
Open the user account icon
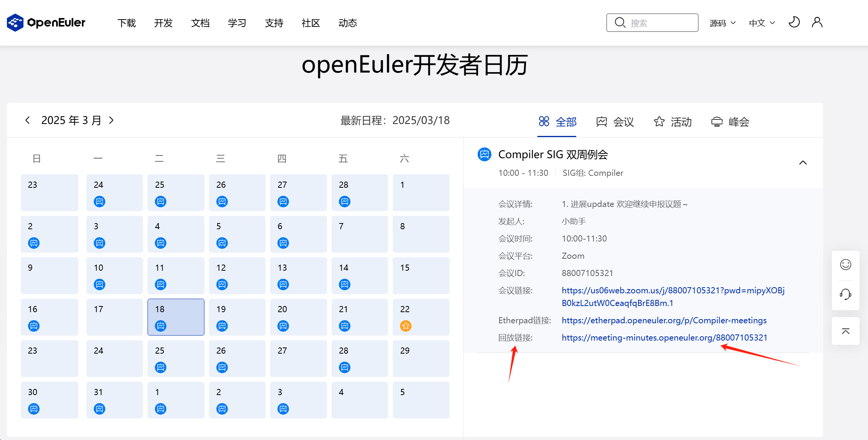817,22
